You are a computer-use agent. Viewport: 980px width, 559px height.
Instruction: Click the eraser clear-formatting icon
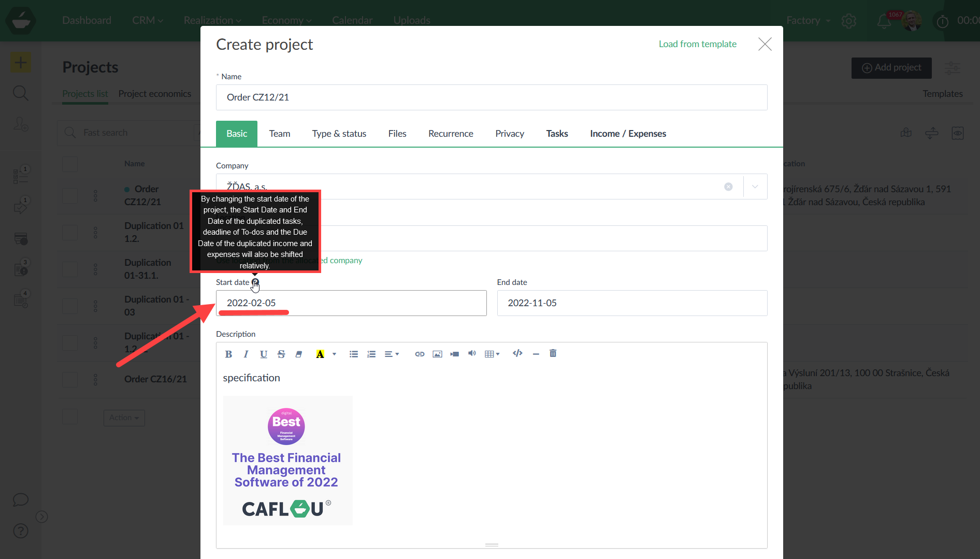pos(299,354)
